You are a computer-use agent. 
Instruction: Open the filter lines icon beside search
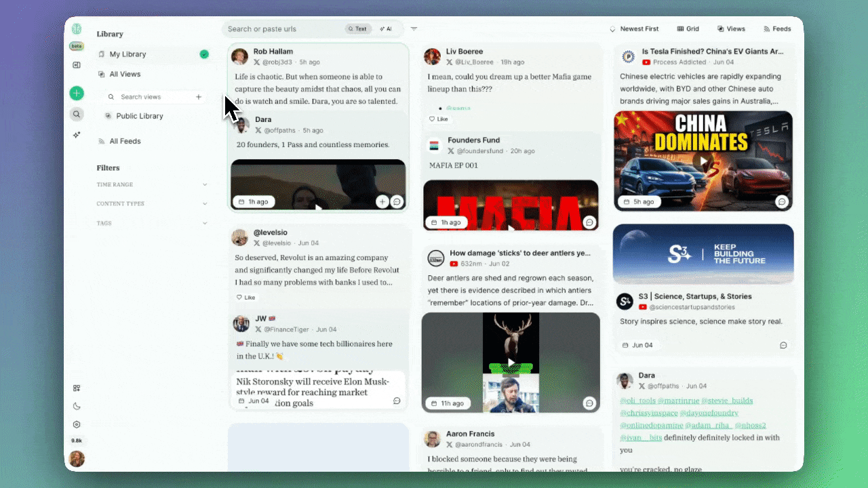[414, 29]
